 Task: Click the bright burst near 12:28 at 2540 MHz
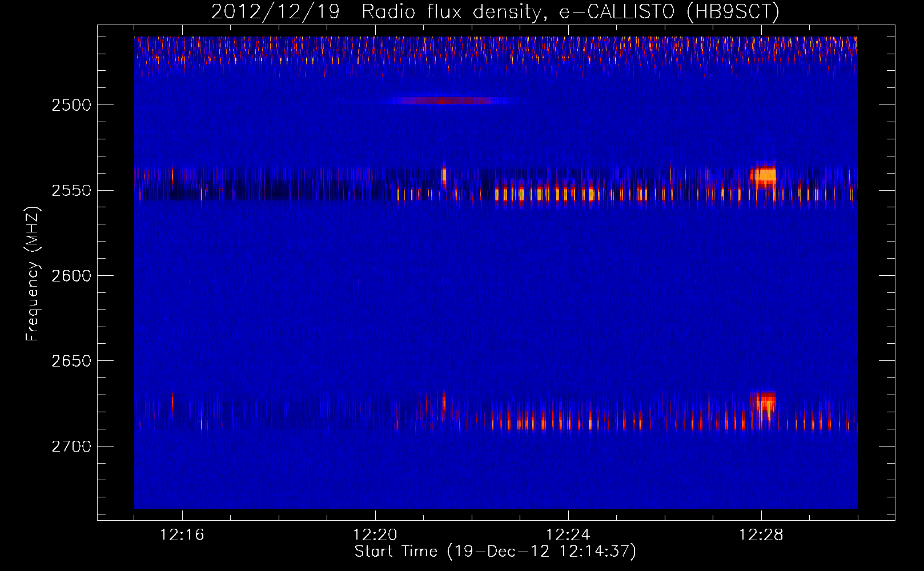pos(764,176)
